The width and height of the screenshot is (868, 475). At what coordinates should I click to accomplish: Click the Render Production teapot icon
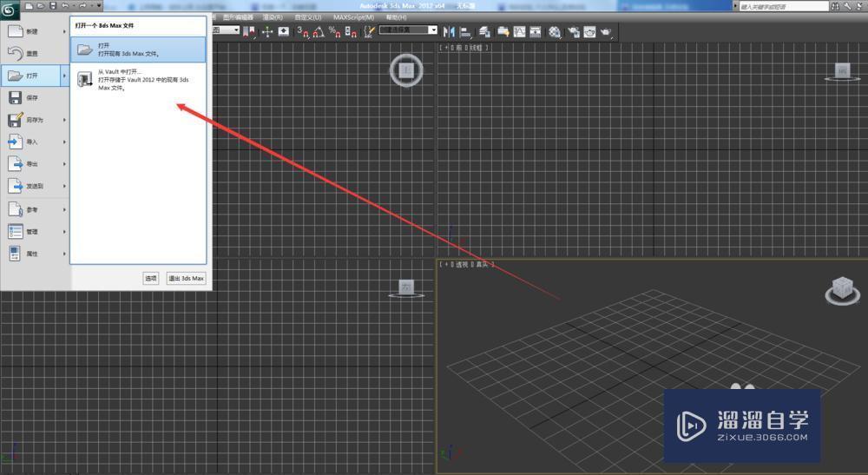pos(606,31)
